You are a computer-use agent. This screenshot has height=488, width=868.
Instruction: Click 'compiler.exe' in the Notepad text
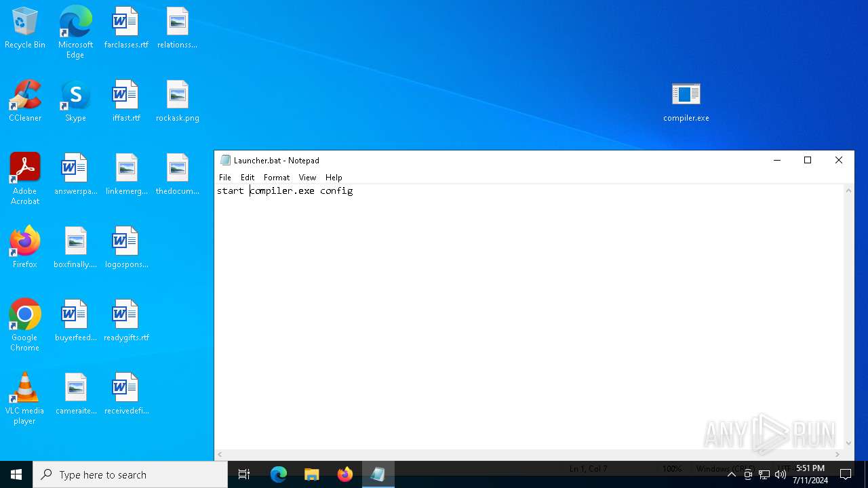tap(282, 191)
